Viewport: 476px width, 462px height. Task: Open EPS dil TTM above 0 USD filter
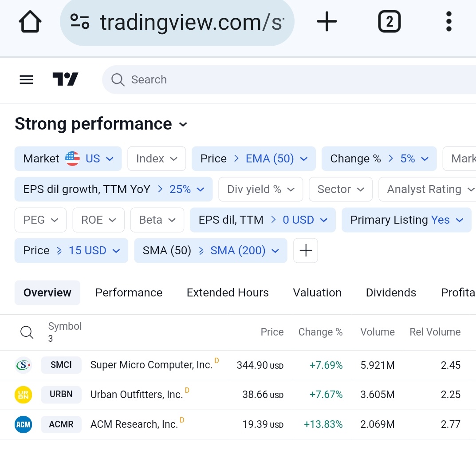point(263,220)
